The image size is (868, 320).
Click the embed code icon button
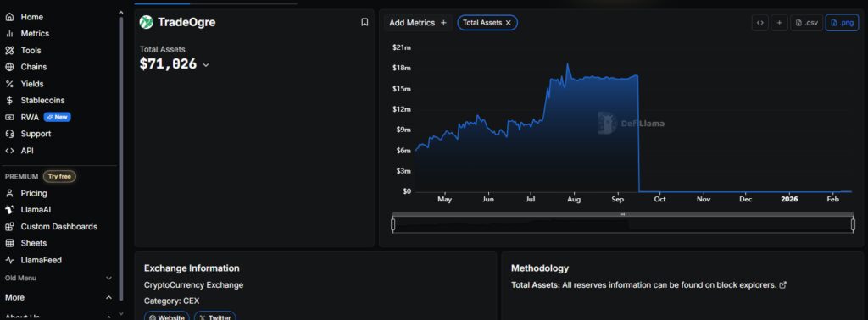coord(760,23)
